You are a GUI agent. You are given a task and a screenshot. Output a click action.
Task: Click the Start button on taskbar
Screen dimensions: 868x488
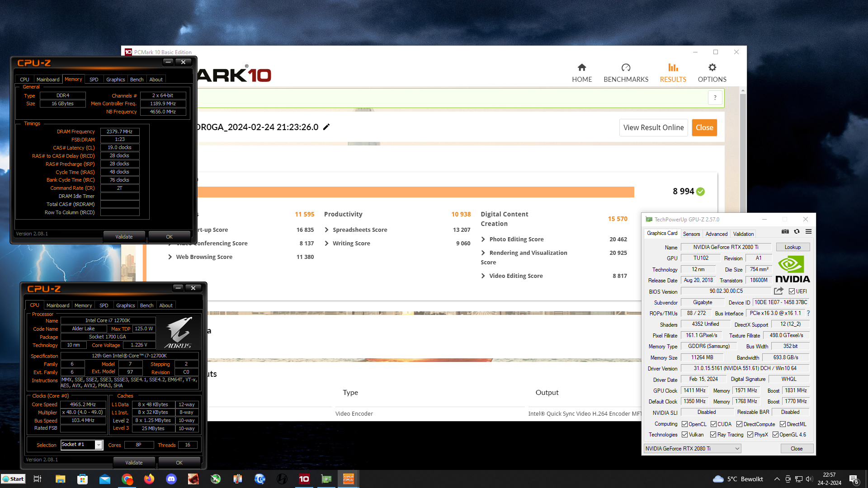tap(14, 479)
